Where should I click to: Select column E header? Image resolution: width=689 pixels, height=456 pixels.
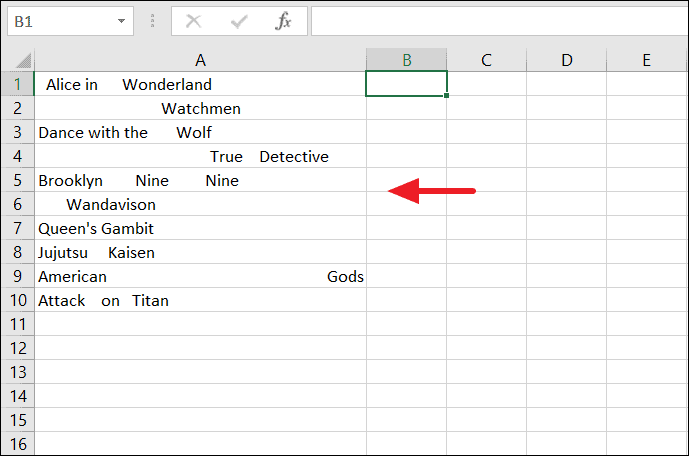pyautogui.click(x=646, y=60)
